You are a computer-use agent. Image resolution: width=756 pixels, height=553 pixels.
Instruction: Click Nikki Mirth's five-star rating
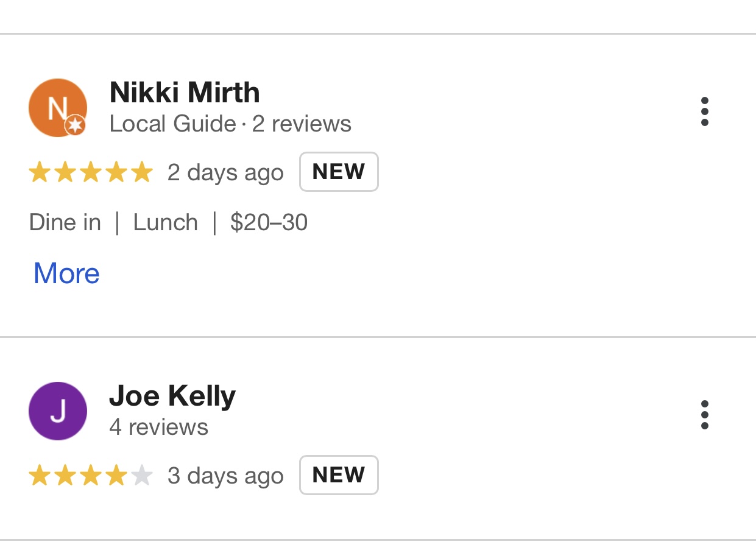(x=91, y=172)
